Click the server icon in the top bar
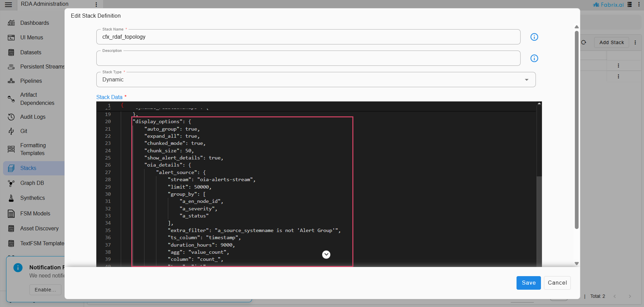This screenshot has height=307, width=644. [630, 4]
